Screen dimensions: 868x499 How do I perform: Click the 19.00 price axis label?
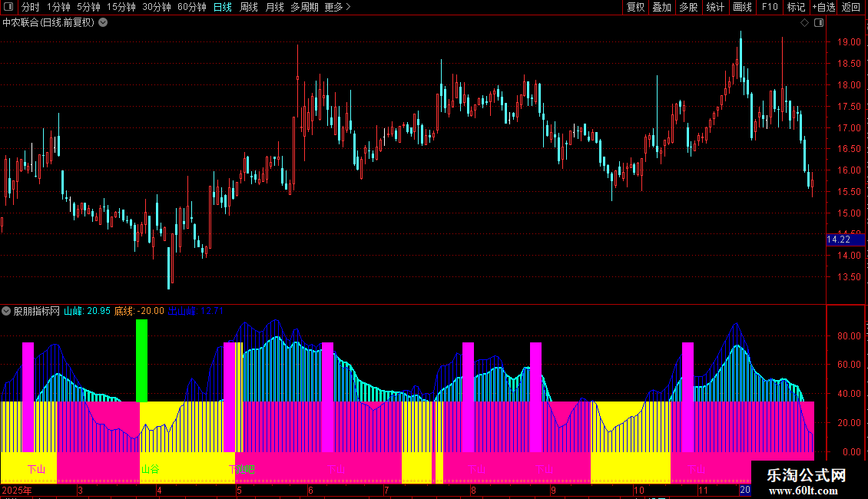pyautogui.click(x=849, y=42)
